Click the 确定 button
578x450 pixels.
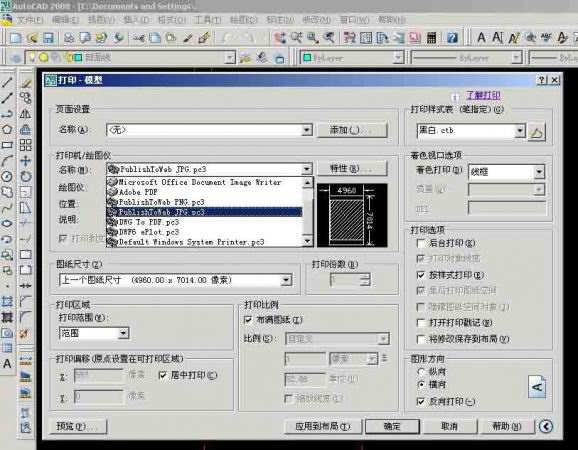tap(392, 426)
